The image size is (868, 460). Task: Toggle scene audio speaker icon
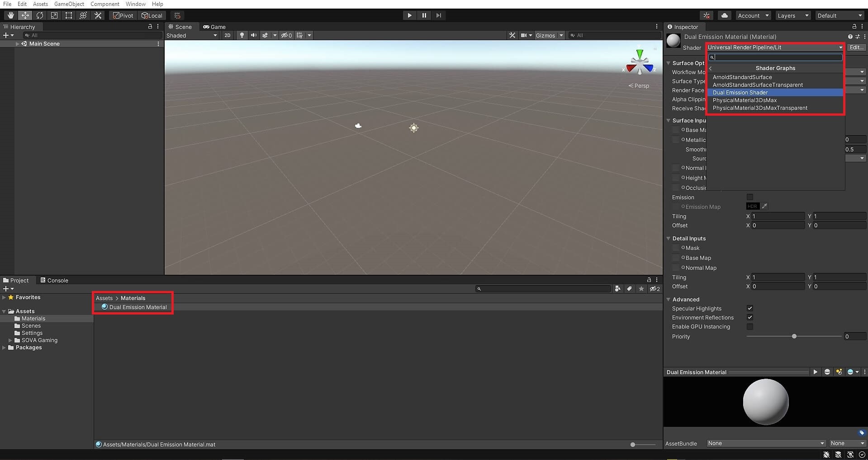click(x=253, y=35)
